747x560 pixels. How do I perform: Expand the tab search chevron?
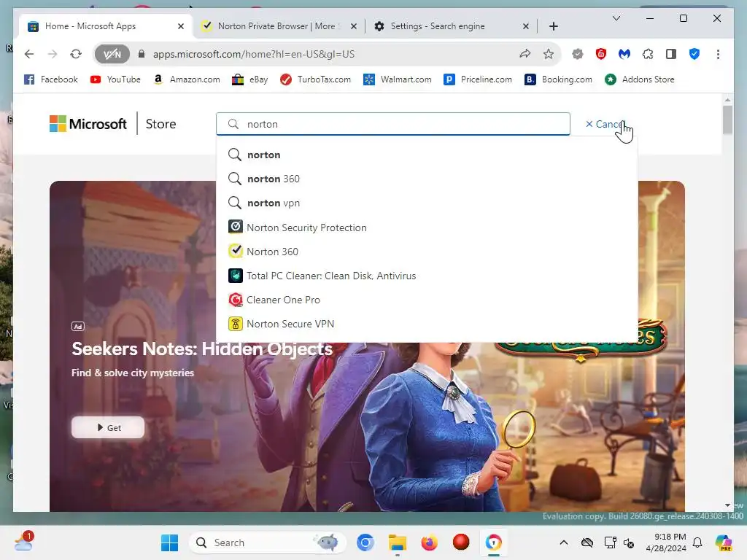616,18
